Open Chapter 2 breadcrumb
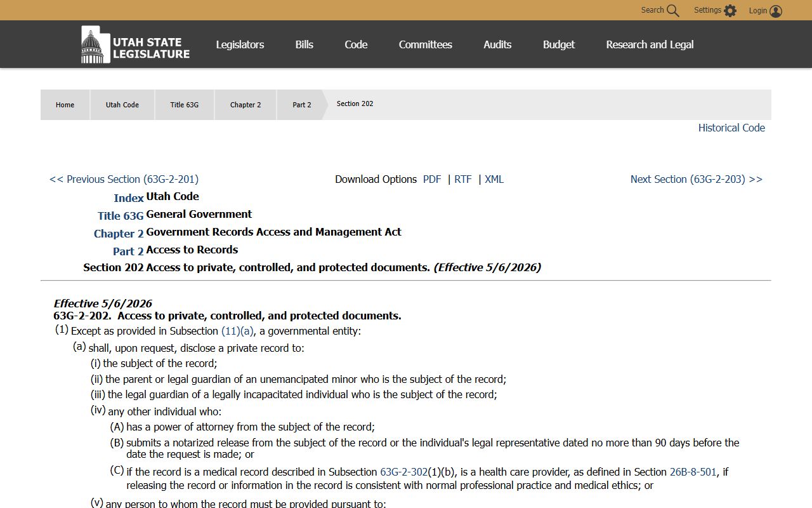The height and width of the screenshot is (508, 812). point(246,105)
